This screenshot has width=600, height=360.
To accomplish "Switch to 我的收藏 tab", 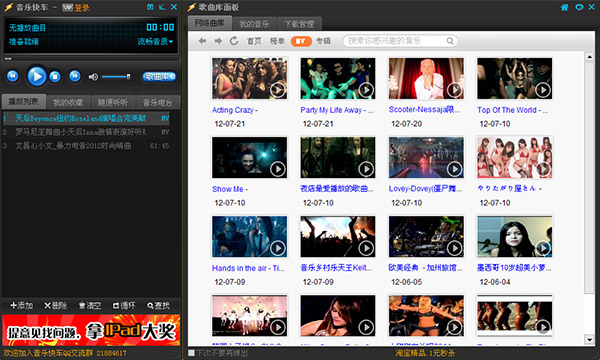I will tap(68, 103).
